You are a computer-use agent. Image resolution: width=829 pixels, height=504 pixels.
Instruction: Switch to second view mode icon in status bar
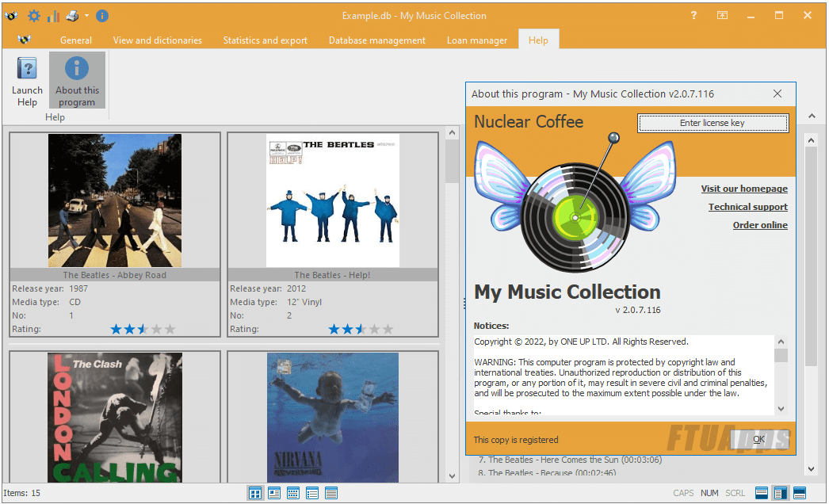click(274, 494)
